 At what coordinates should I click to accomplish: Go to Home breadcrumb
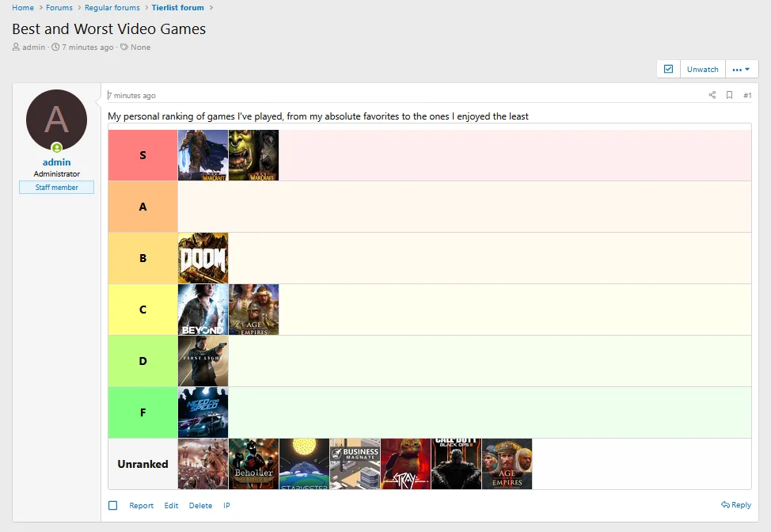(x=23, y=7)
